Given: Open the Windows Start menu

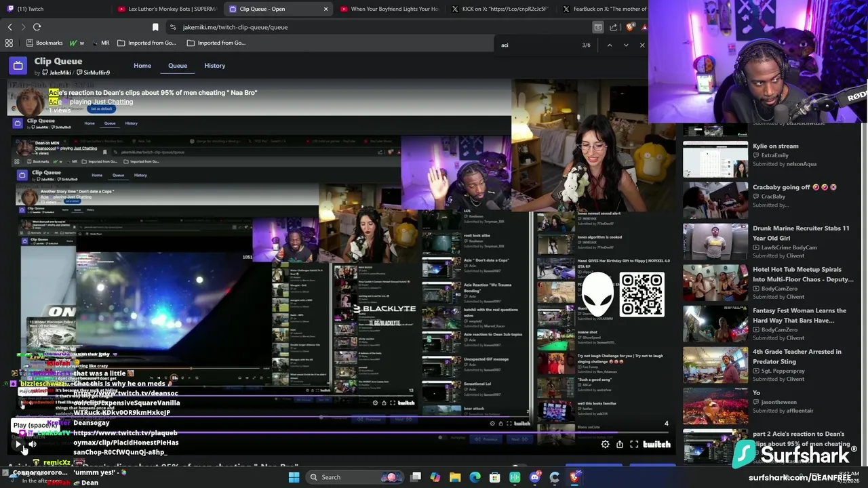Looking at the screenshot, I should [294, 477].
